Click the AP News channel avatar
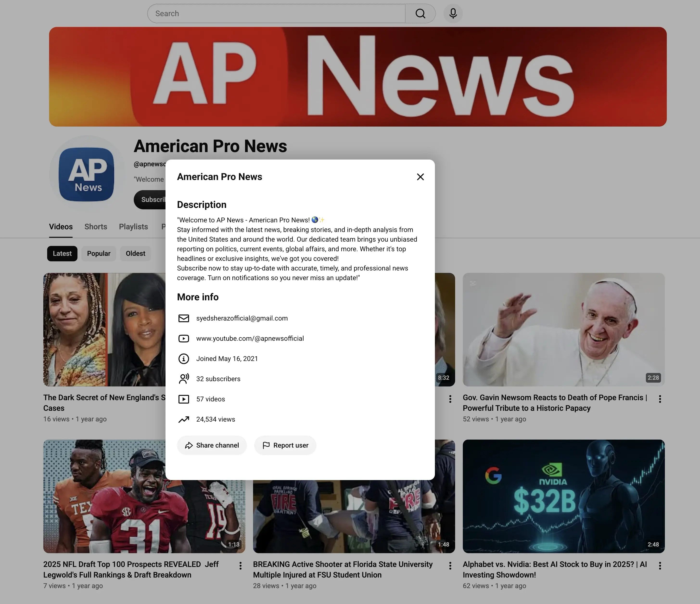The height and width of the screenshot is (604, 700). [87, 174]
